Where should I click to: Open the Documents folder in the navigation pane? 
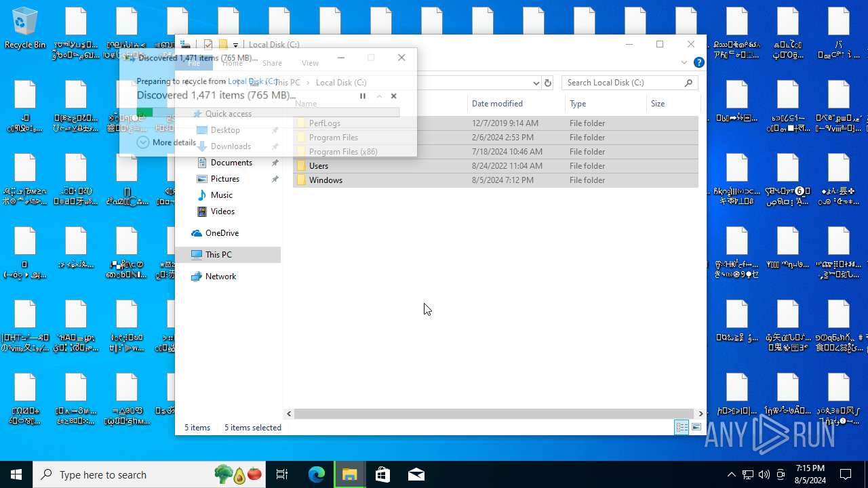(x=231, y=163)
